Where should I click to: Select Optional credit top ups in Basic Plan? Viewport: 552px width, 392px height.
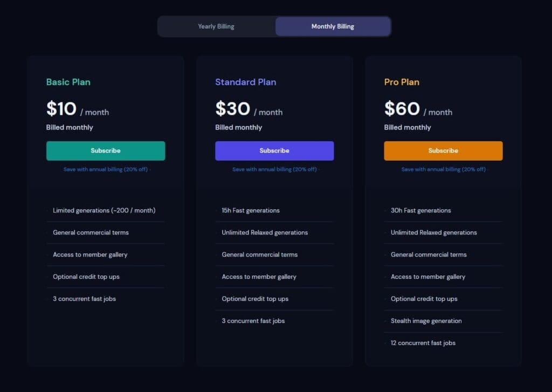86,277
